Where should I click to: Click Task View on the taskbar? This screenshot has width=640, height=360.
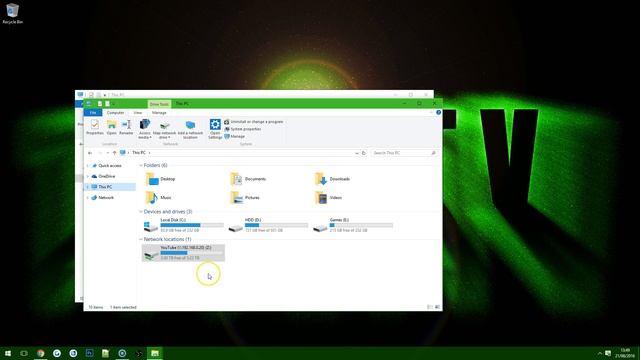click(24, 353)
